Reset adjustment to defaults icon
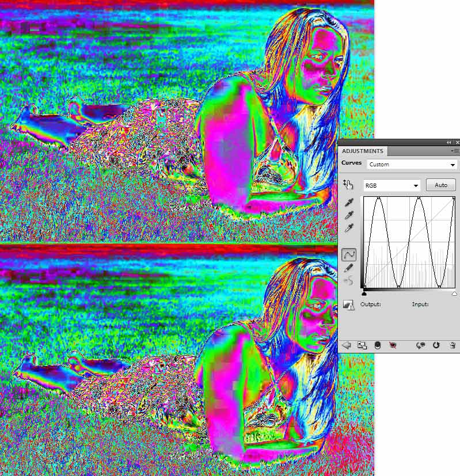Screen dimensions: 460x476 436,345
